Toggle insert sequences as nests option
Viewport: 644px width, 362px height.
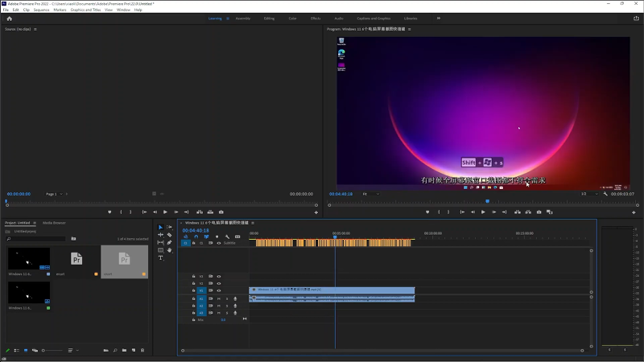(x=186, y=237)
